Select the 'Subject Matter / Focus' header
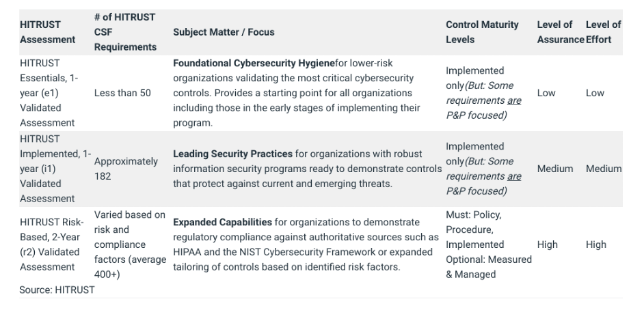This screenshot has height=310, width=644. (x=224, y=32)
